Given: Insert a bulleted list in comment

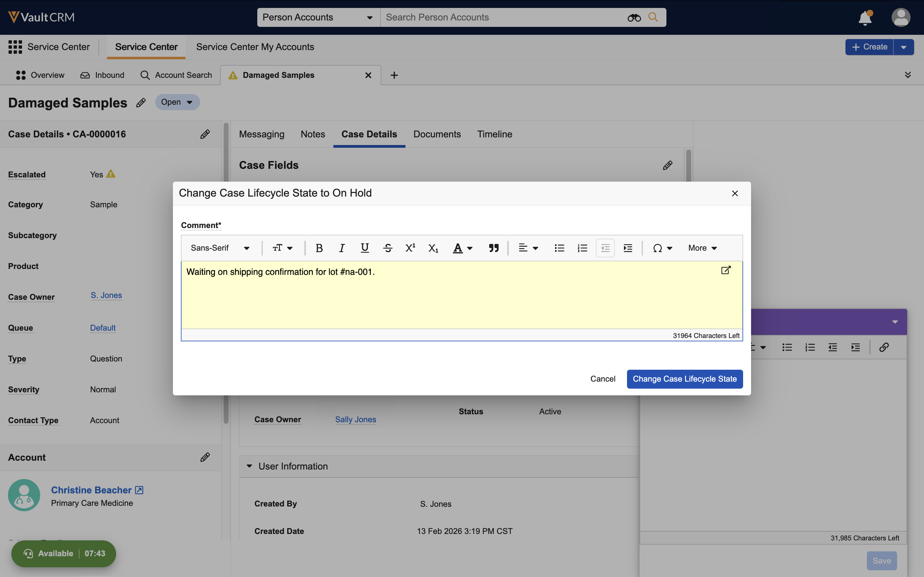Looking at the screenshot, I should tap(559, 248).
